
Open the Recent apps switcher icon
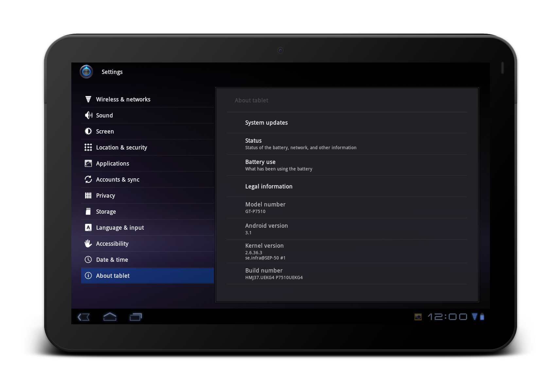point(135,316)
